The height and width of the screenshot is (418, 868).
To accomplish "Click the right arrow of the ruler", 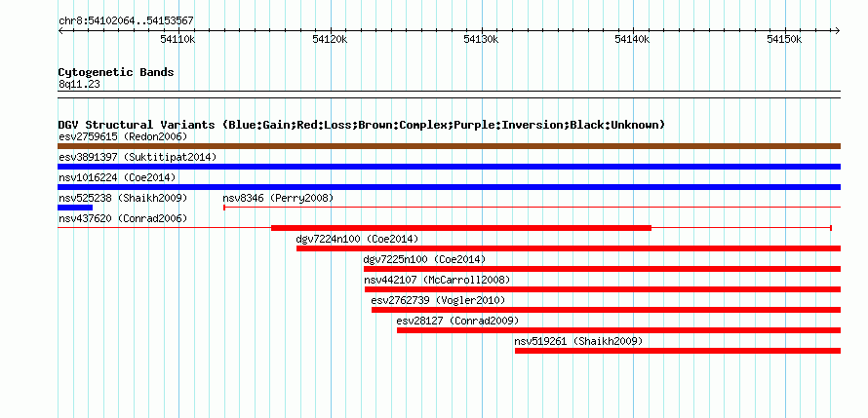I will (838, 31).
